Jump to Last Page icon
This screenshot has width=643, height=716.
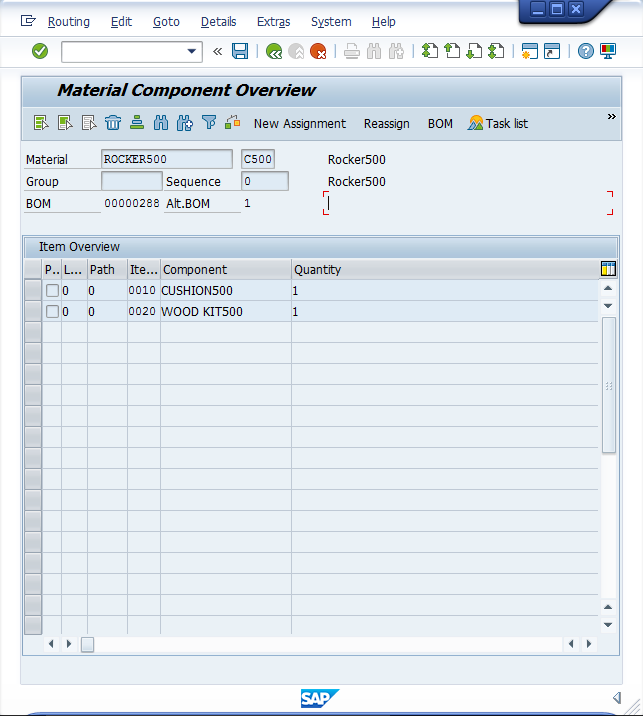496,51
